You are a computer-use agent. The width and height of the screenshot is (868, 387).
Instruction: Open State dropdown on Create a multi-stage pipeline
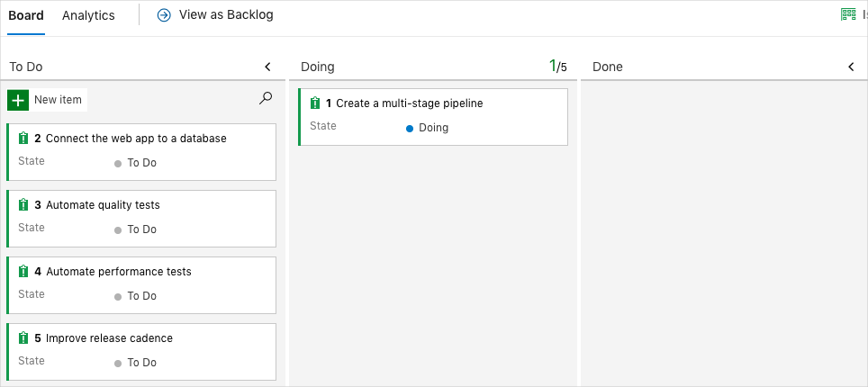(x=433, y=128)
